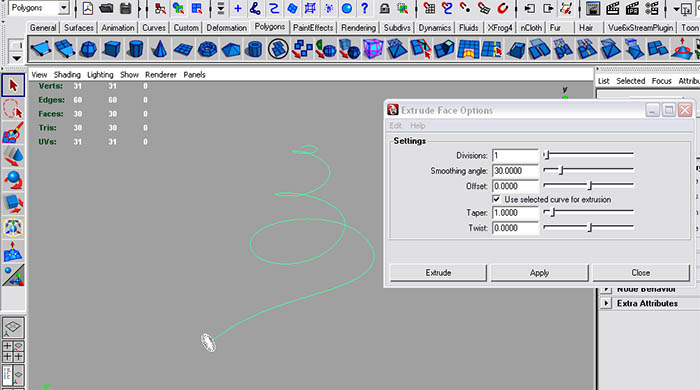Open viewport Panels menu

(x=194, y=75)
